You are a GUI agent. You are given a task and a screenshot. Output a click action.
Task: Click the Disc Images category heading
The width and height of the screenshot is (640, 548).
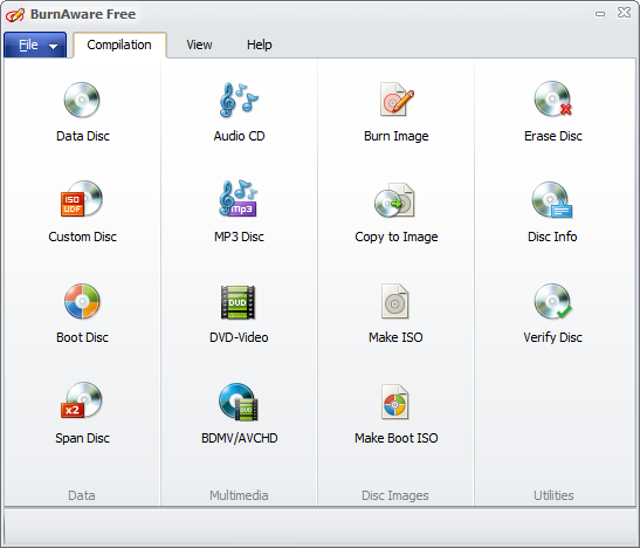395,495
